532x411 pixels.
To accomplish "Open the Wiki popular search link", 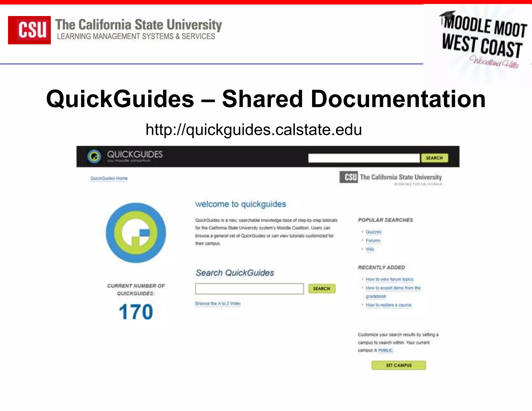I will pyautogui.click(x=370, y=249).
